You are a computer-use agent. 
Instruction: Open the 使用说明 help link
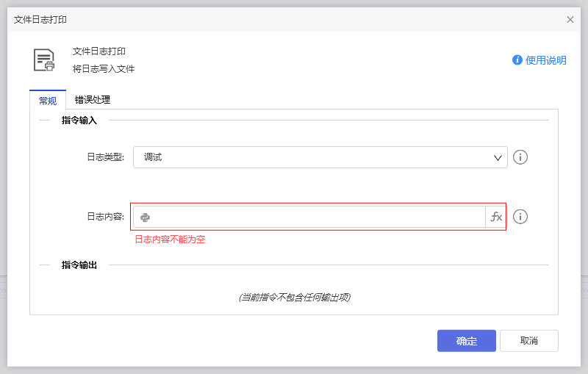pyautogui.click(x=545, y=60)
